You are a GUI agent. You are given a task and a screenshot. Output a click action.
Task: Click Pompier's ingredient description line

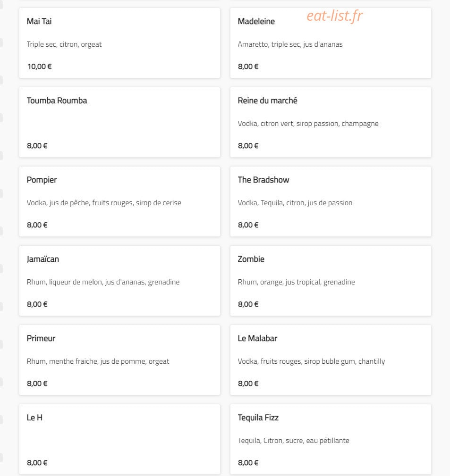(104, 203)
